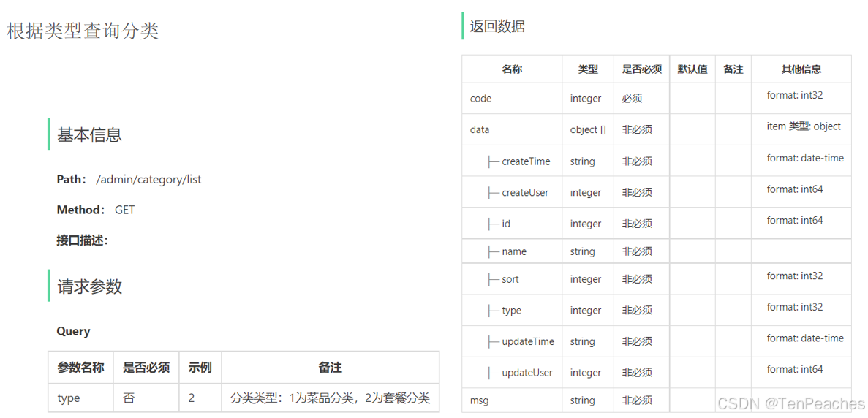Click 非必须 in the data row

637,130
